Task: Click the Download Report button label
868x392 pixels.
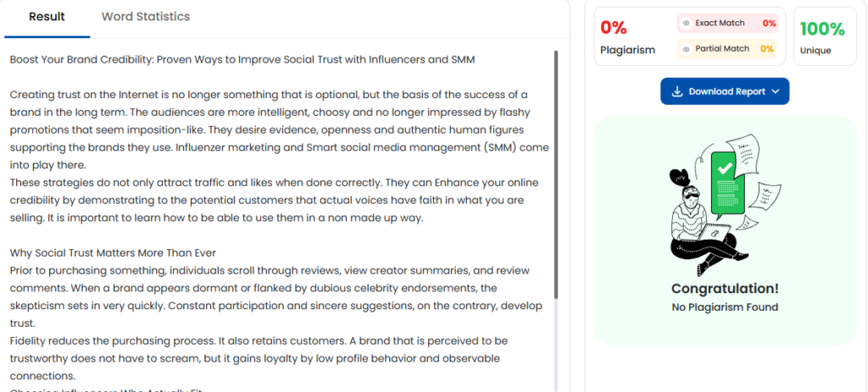Action: 726,91
